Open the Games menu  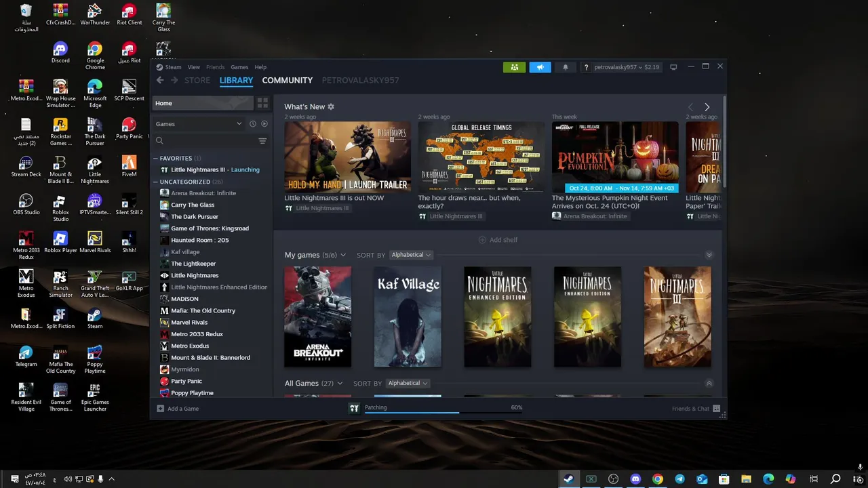click(239, 67)
